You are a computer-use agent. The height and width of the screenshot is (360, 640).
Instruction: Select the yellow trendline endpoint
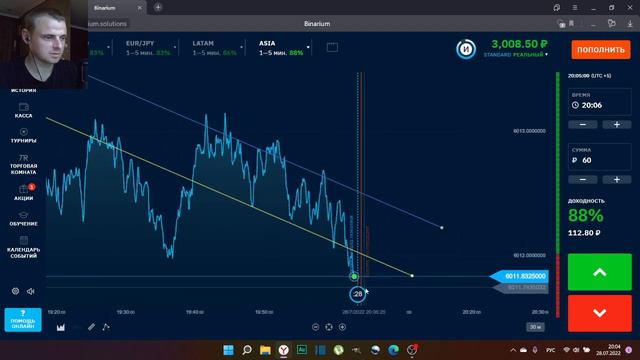[x=412, y=276]
